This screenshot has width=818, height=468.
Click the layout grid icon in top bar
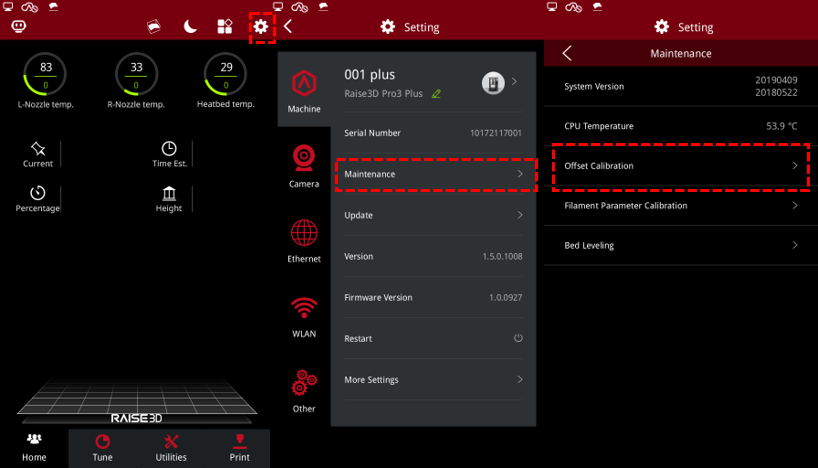click(225, 27)
